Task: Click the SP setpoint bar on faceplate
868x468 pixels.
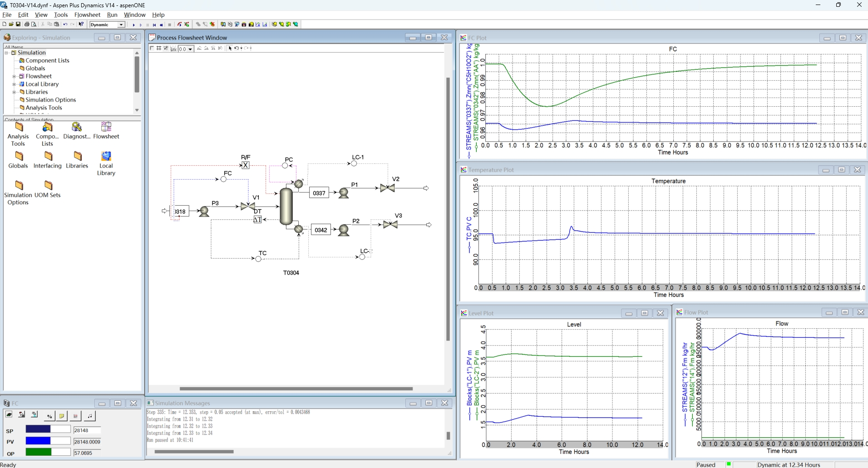Action: tap(48, 429)
